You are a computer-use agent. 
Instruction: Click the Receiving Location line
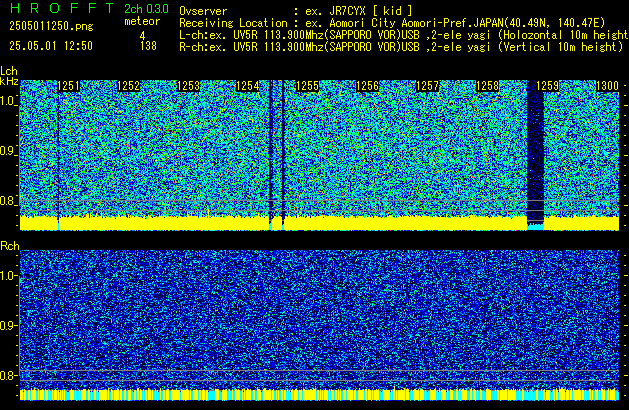[x=392, y=23]
